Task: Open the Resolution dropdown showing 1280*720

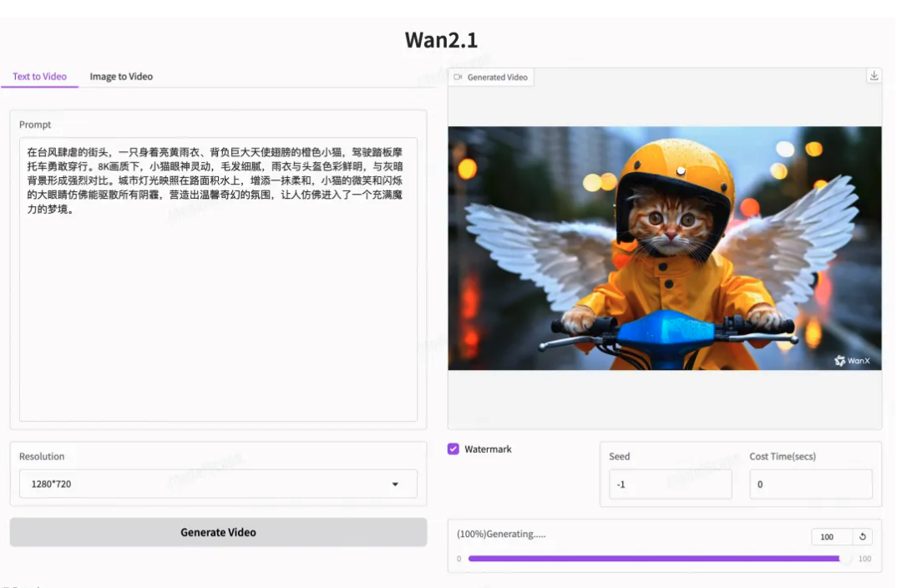Action: [218, 484]
